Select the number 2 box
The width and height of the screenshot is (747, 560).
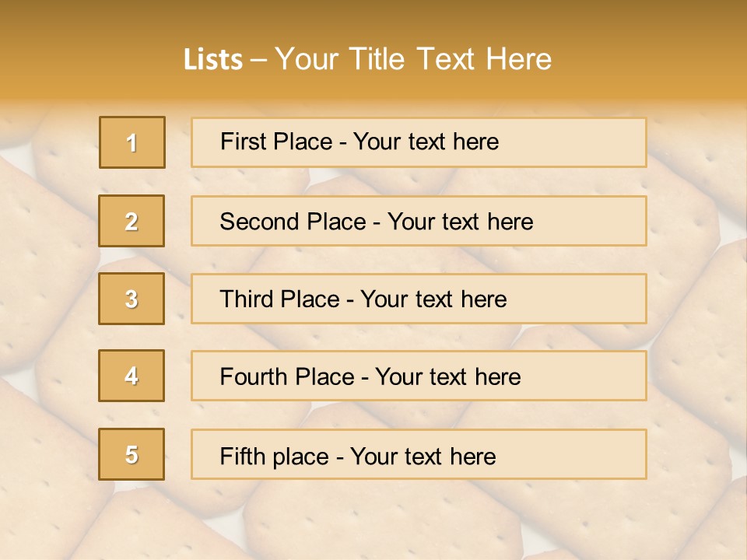[132, 221]
